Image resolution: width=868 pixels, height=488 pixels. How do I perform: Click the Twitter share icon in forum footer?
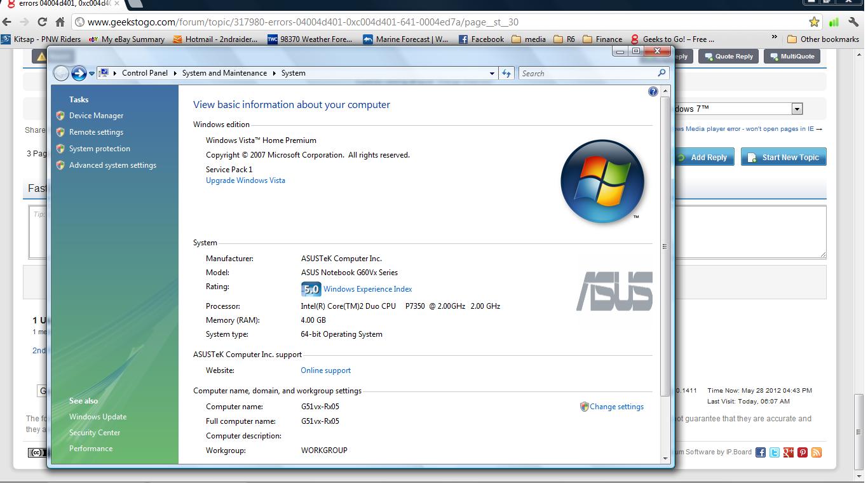774,452
